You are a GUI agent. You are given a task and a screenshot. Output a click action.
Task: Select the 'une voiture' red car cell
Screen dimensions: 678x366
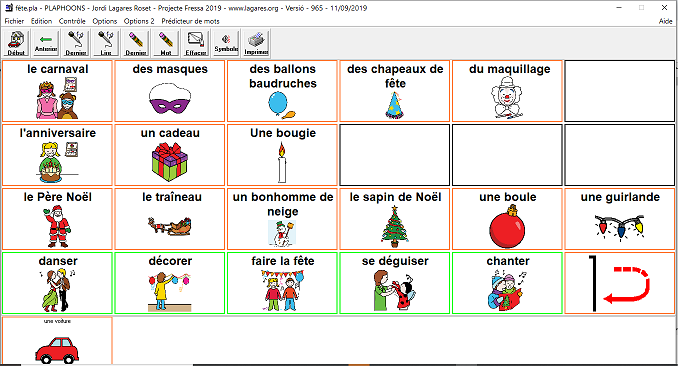click(58, 341)
